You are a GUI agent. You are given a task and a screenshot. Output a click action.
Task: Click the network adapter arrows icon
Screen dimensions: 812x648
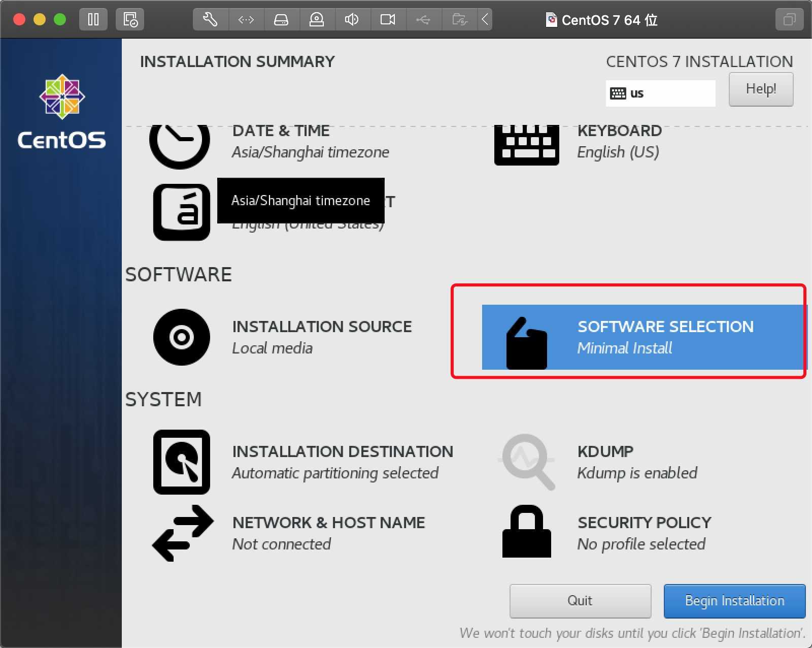pyautogui.click(x=246, y=20)
